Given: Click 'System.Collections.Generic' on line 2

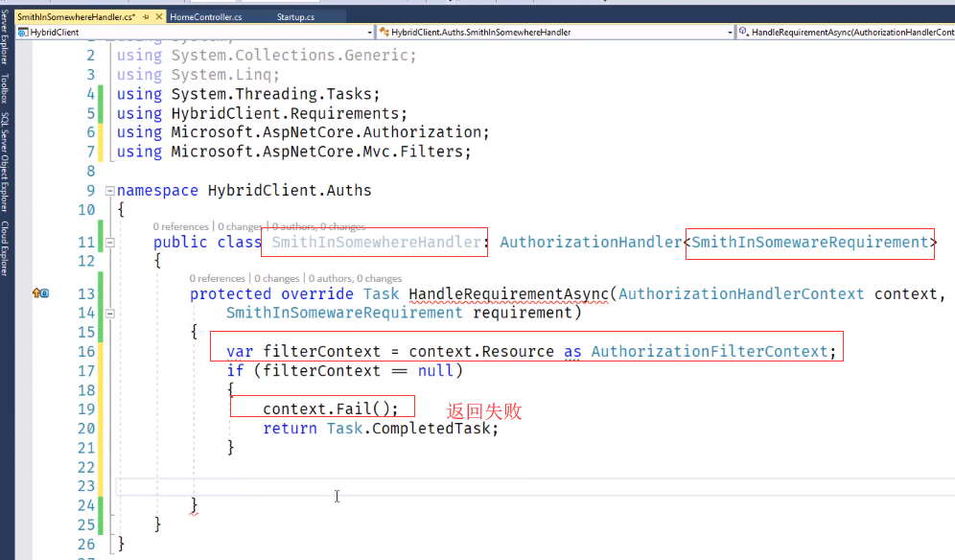Looking at the screenshot, I should [290, 56].
